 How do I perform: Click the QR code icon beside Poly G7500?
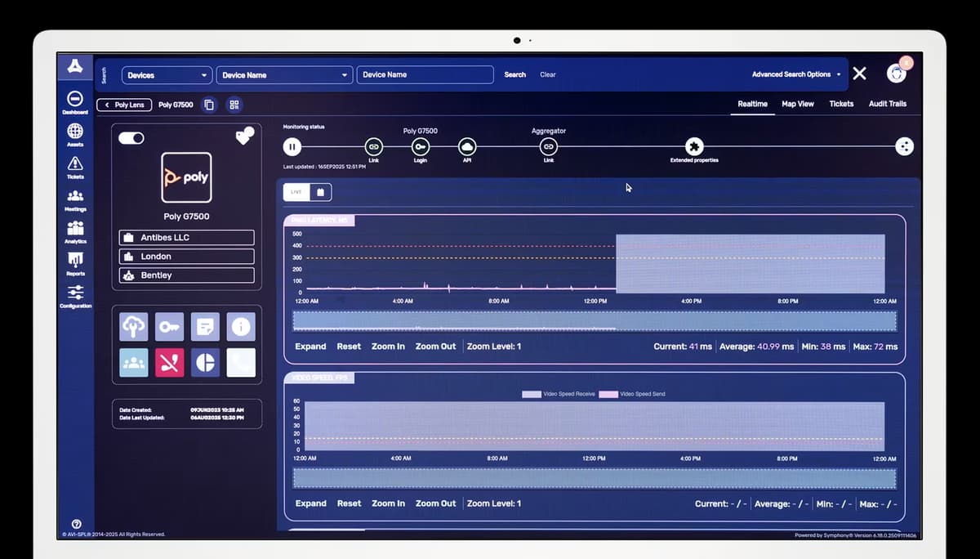(234, 105)
